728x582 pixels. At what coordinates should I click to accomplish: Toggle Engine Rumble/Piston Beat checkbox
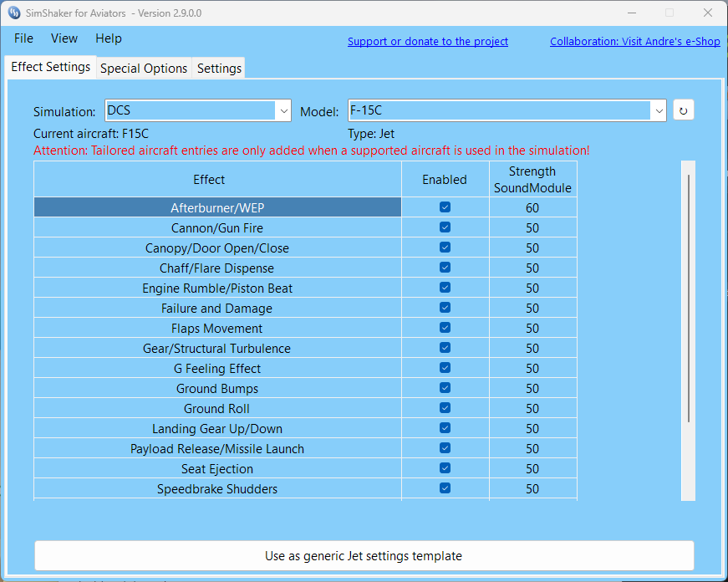pos(445,288)
